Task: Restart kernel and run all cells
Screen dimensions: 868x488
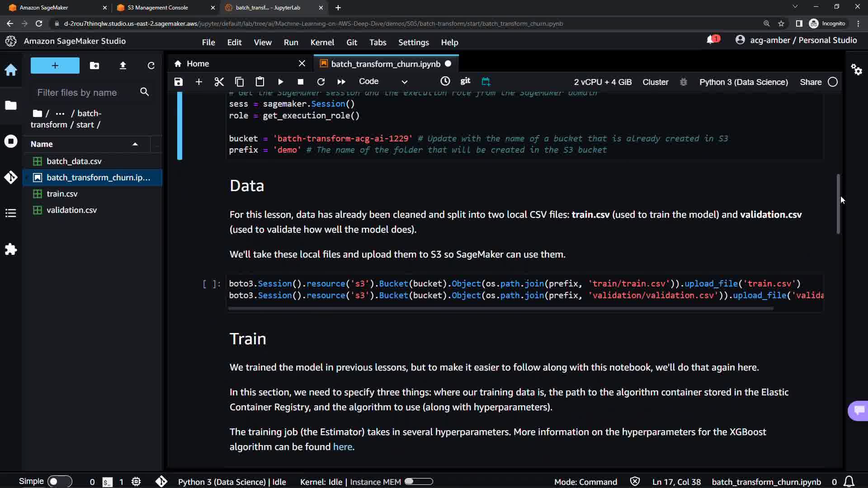Action: point(341,82)
